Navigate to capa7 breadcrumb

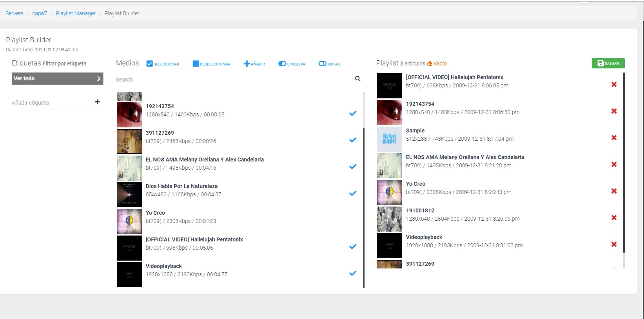tap(40, 13)
